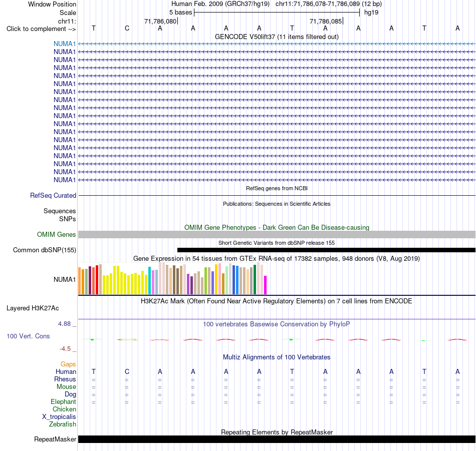
Task: Click the Dog species label
Action: (70, 394)
